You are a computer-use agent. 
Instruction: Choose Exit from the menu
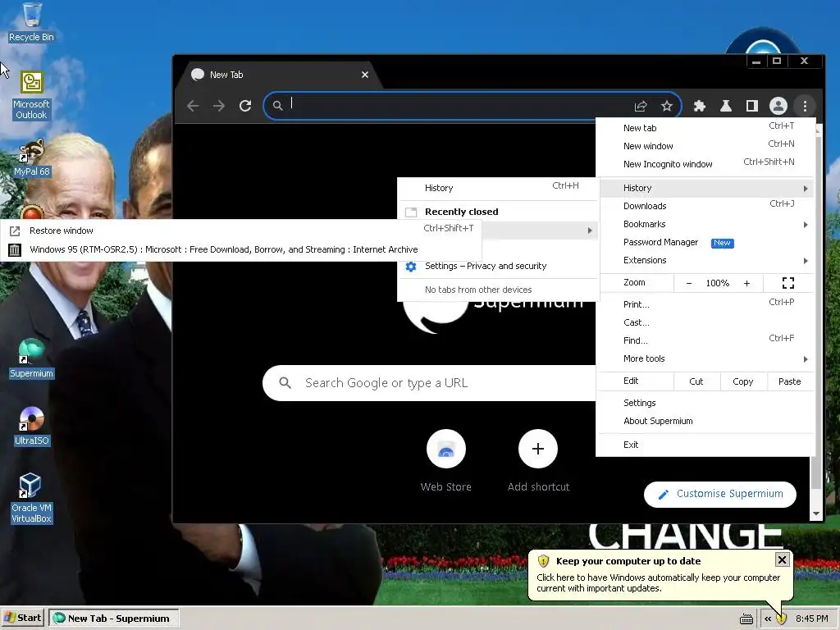point(705,445)
